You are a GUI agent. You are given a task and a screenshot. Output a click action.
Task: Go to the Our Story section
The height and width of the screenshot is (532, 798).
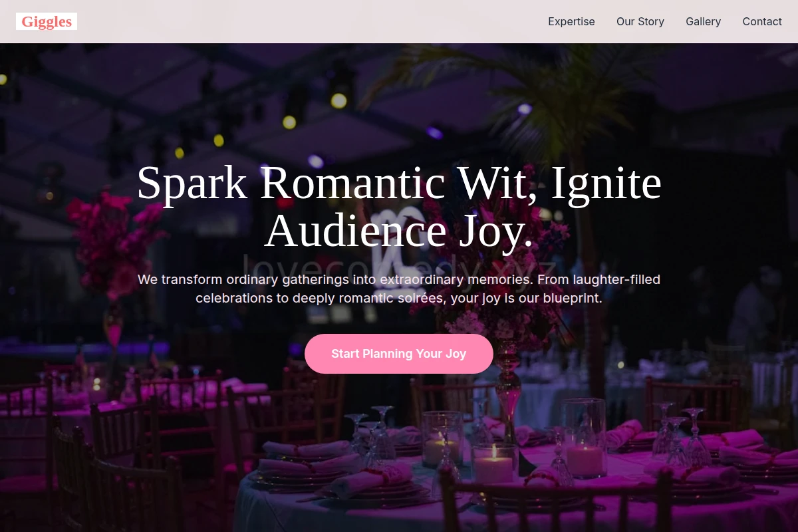click(640, 21)
